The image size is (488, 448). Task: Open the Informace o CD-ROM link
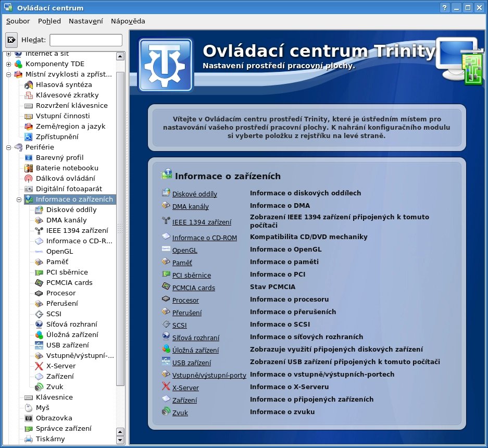click(x=205, y=238)
